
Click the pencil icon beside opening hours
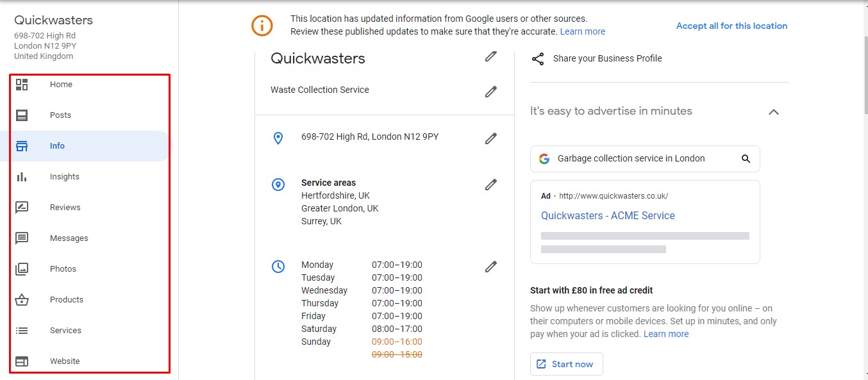[x=491, y=267]
